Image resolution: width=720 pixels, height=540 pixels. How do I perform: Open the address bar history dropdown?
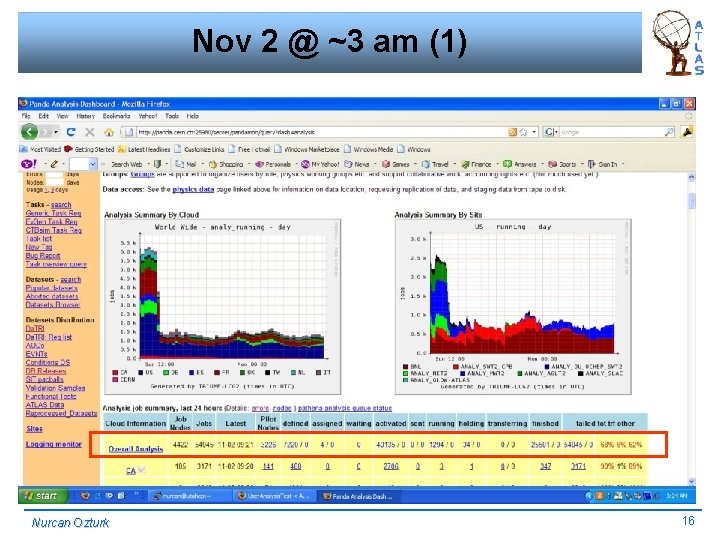[534, 132]
